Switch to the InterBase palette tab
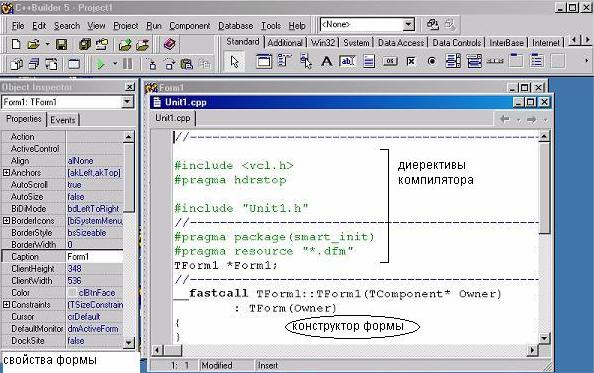The image size is (594, 373). tap(506, 43)
